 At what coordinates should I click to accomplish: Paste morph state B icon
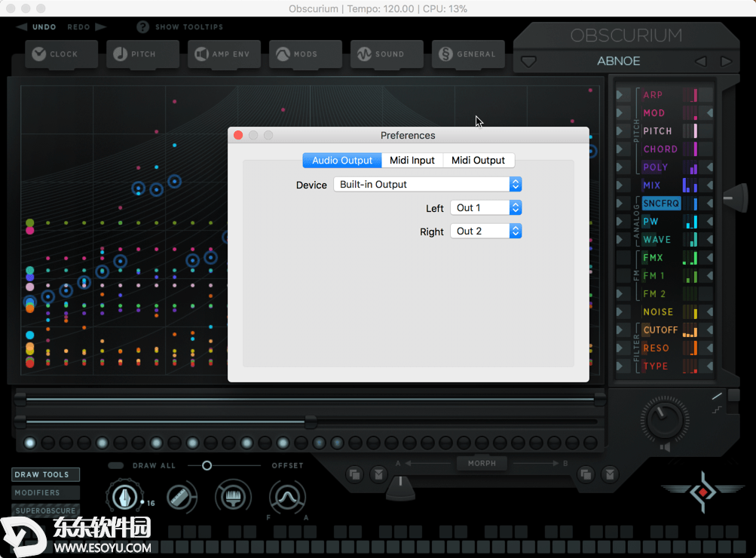tap(610, 474)
